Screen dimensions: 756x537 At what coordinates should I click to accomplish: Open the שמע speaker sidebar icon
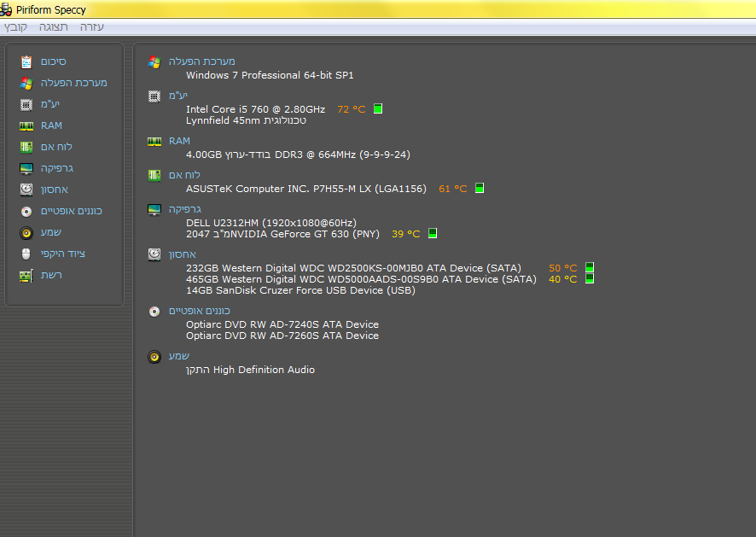click(26, 232)
